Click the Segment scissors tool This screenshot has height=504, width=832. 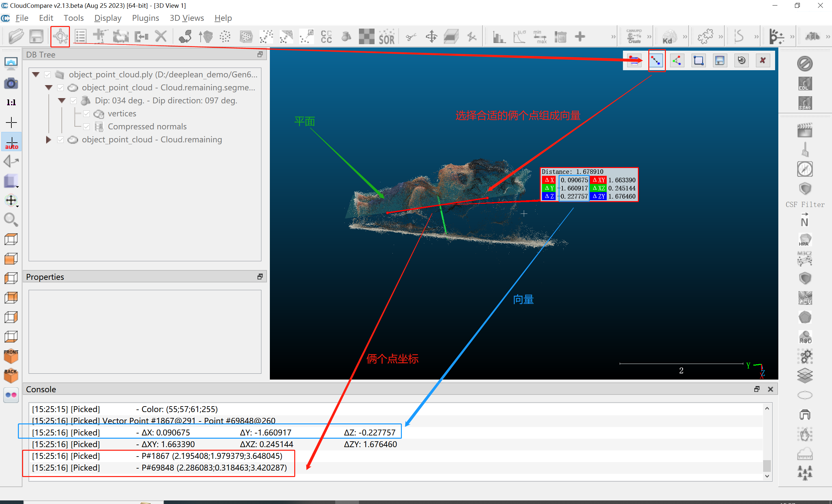(411, 36)
